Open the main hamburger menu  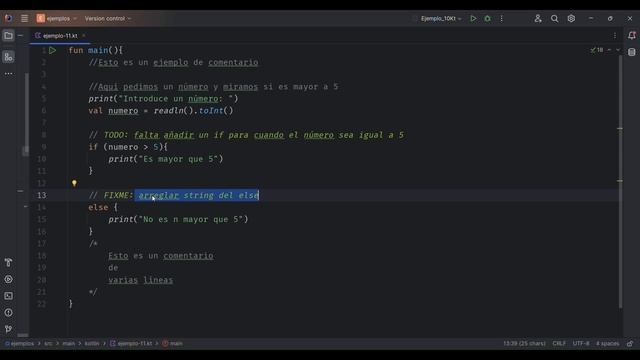coord(24,18)
